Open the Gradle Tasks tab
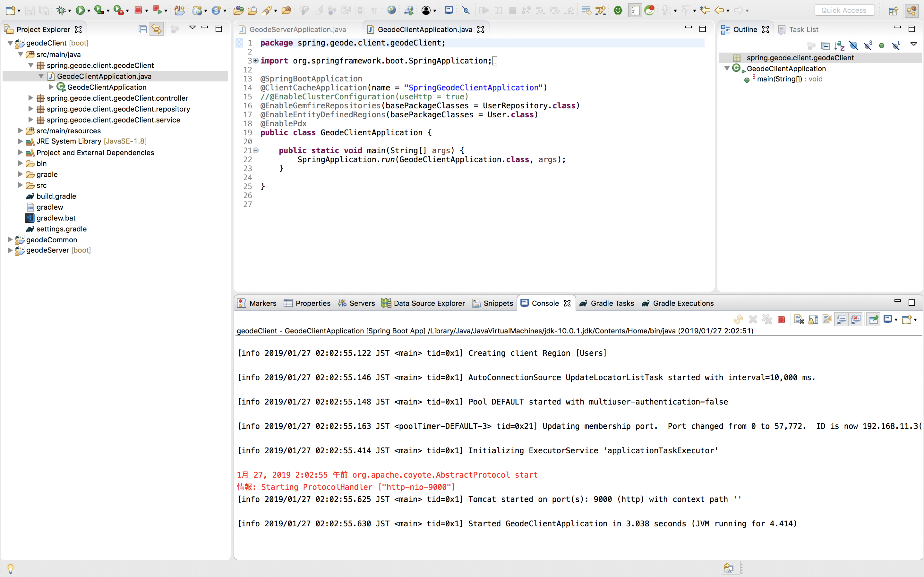 [x=612, y=303]
